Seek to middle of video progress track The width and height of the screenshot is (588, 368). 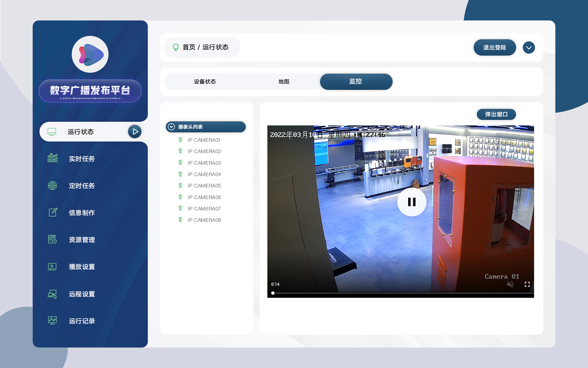click(x=403, y=293)
